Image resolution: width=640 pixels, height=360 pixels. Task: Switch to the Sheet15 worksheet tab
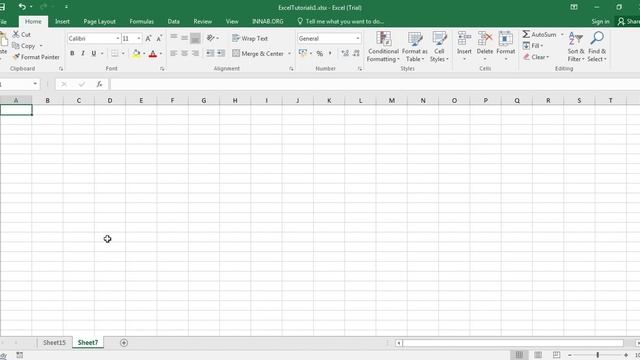point(54,342)
